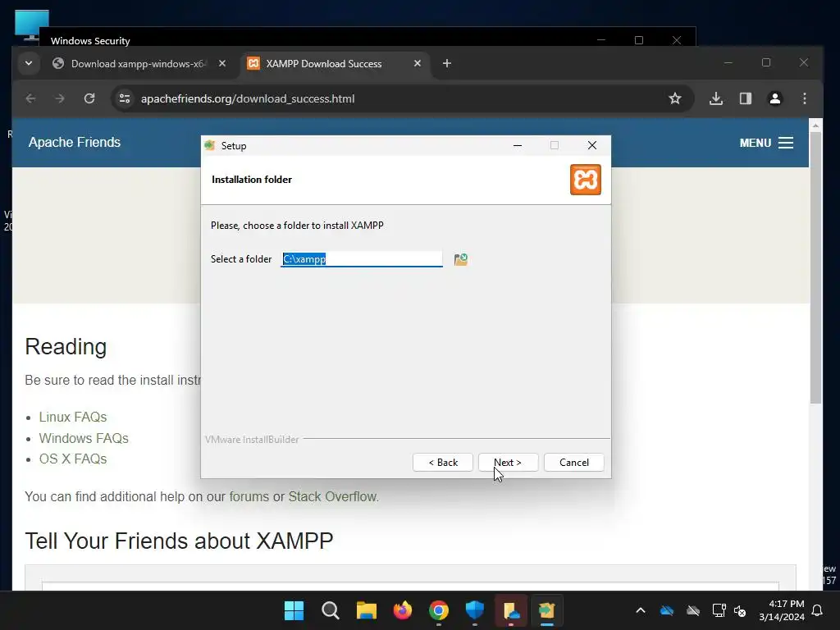Viewport: 840px width, 630px height.
Task: Open Windows Security shield in taskbar
Action: click(475, 610)
